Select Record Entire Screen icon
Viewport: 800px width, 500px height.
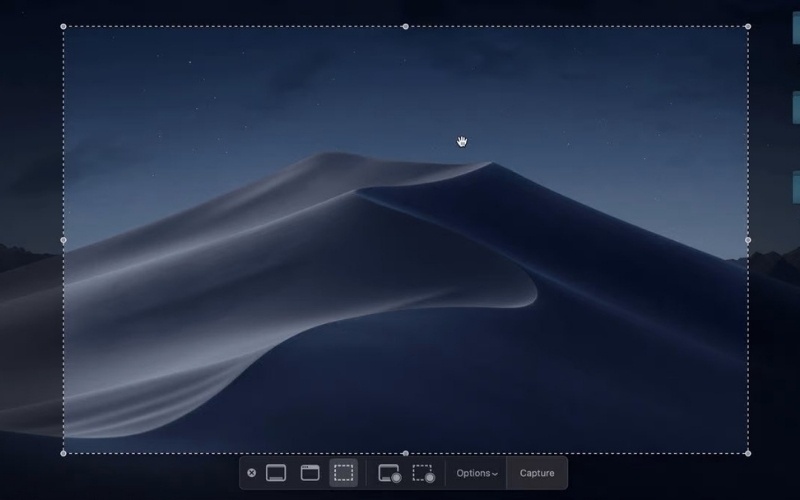pos(389,473)
